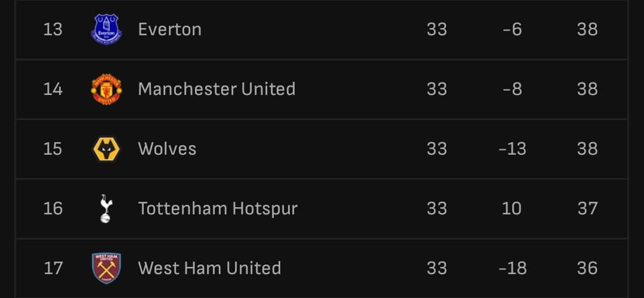Screen dimensions: 644x298
Task: Click the Wolves club crest
Action: [x=106, y=149]
